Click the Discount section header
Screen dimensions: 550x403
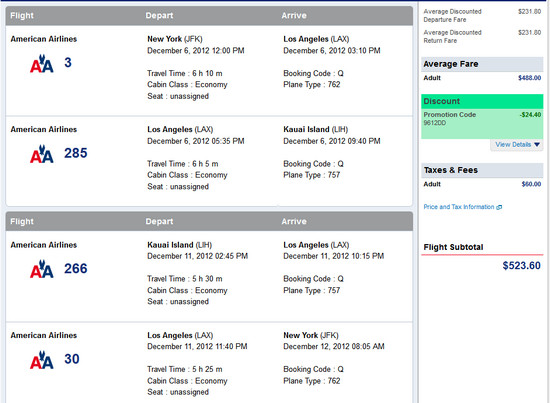click(x=482, y=101)
